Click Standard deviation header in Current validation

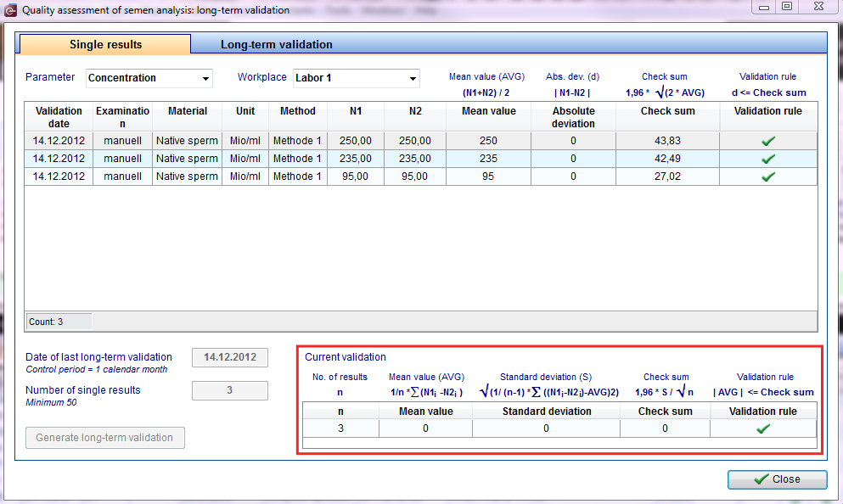547,412
